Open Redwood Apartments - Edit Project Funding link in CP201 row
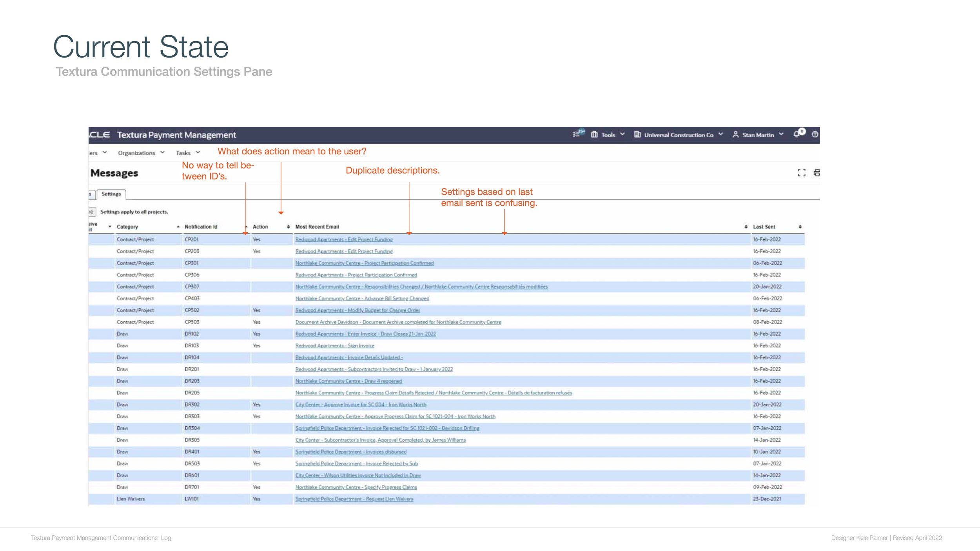 (344, 239)
